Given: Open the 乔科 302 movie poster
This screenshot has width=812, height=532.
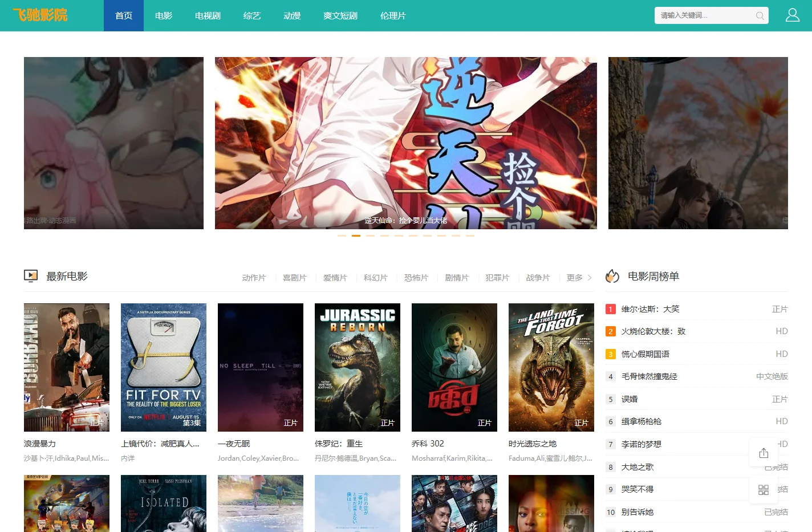Looking at the screenshot, I should coord(454,367).
